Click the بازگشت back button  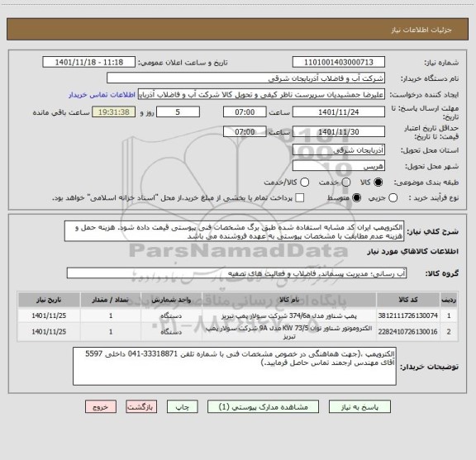coord(141,407)
